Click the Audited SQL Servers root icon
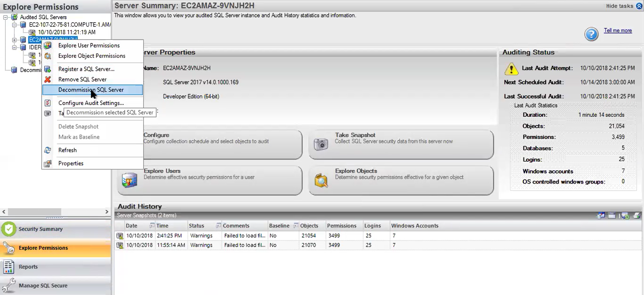The image size is (644, 295). [14, 17]
